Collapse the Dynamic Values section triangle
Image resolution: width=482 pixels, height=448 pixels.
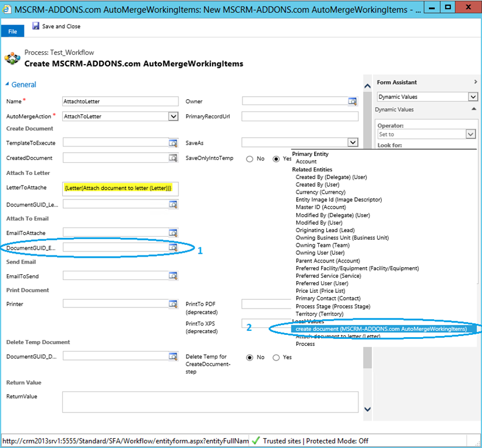[474, 109]
